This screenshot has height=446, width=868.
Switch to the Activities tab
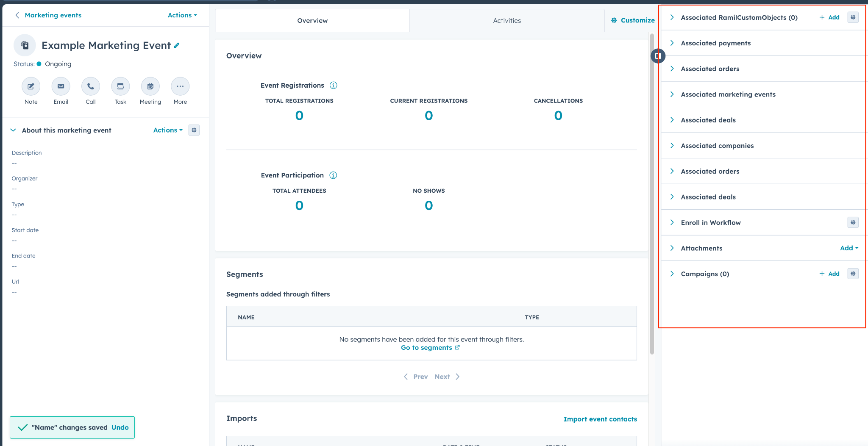pos(507,21)
